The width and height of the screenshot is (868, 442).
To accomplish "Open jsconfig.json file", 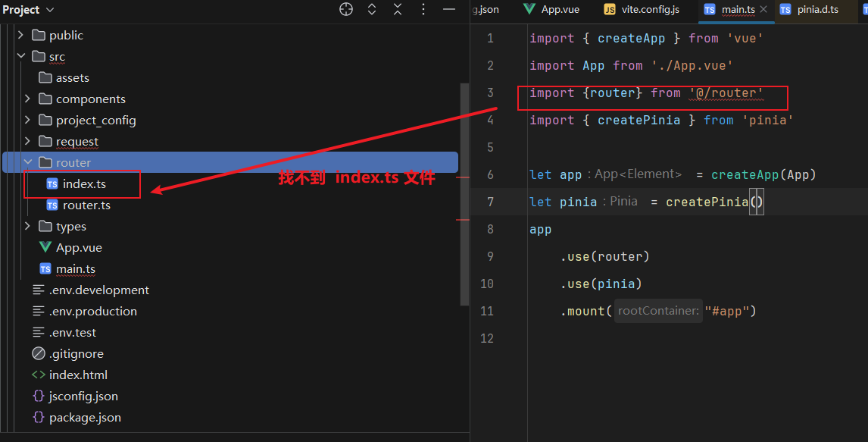I will click(83, 396).
